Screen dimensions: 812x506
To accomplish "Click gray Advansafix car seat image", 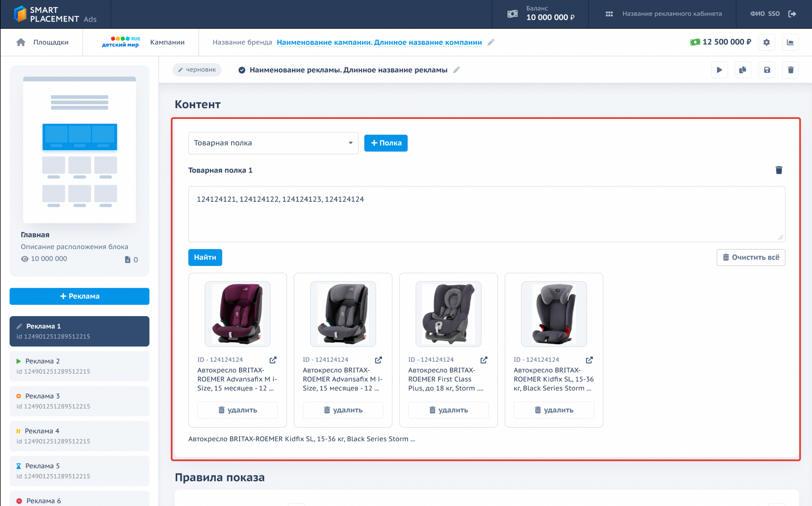I will (x=343, y=314).
